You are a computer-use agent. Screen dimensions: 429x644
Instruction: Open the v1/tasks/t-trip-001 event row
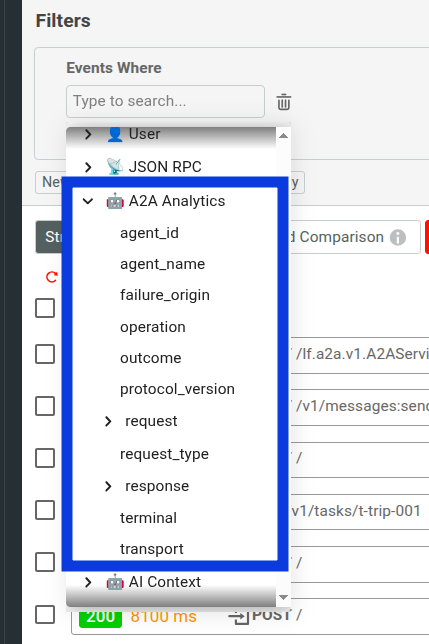pyautogui.click(x=360, y=511)
